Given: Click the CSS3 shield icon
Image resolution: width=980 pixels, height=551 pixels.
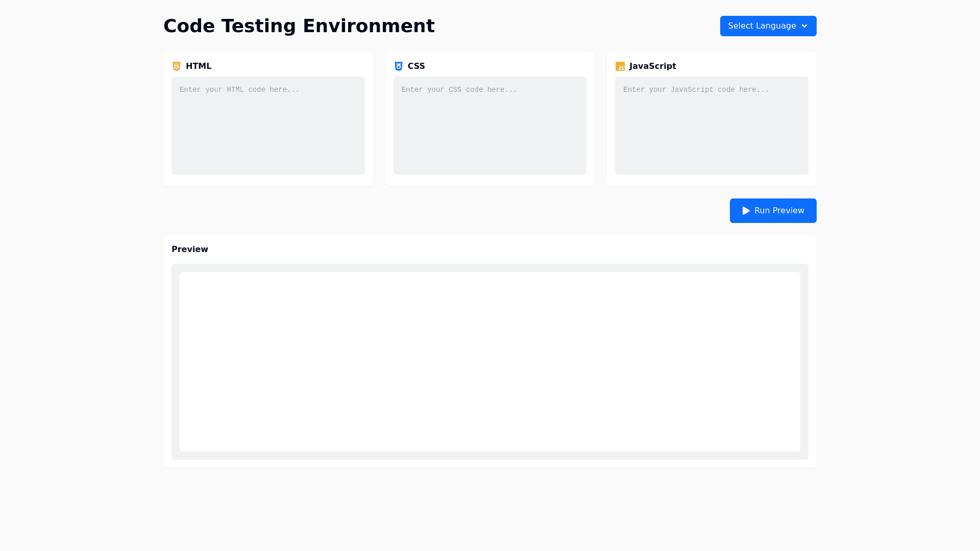Looking at the screenshot, I should [399, 66].
